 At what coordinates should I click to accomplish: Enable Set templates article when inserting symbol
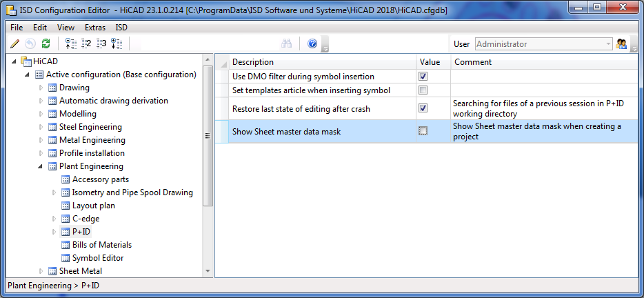423,90
